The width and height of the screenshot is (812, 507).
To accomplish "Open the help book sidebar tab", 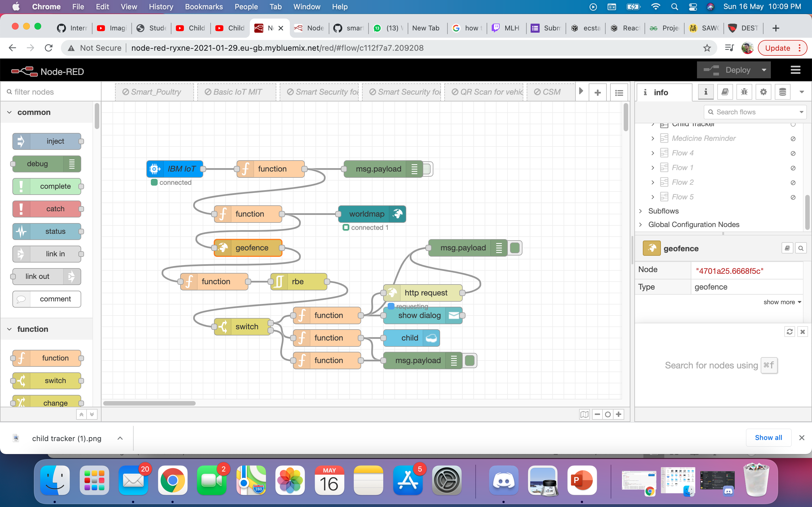I will click(725, 92).
